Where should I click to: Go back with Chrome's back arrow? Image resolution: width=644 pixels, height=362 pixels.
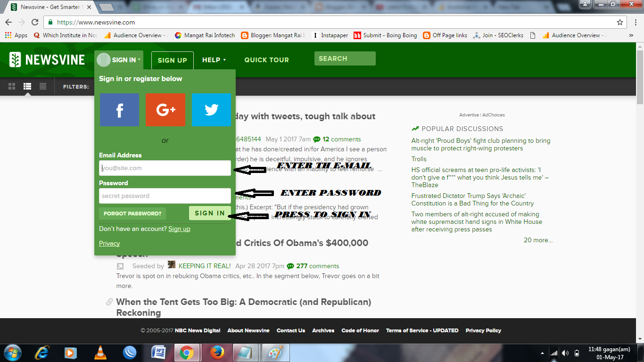(x=8, y=22)
